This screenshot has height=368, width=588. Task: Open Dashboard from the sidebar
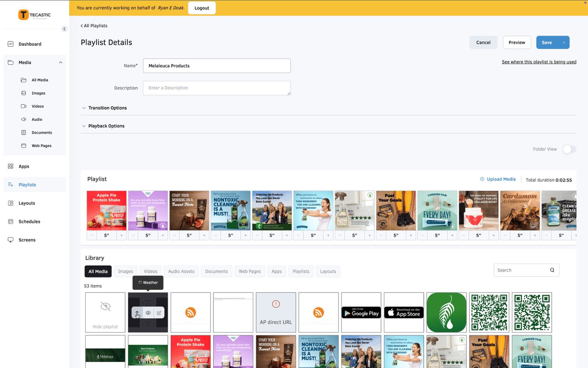pyautogui.click(x=30, y=44)
